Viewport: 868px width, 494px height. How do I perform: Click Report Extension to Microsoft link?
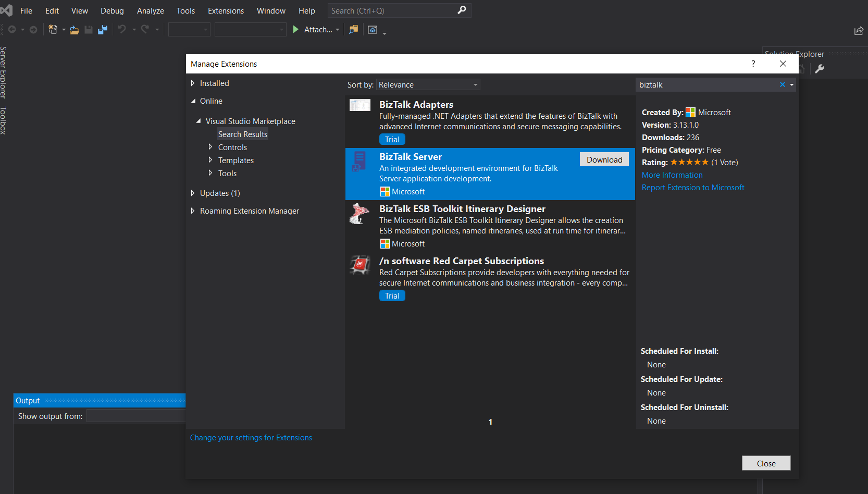click(693, 188)
